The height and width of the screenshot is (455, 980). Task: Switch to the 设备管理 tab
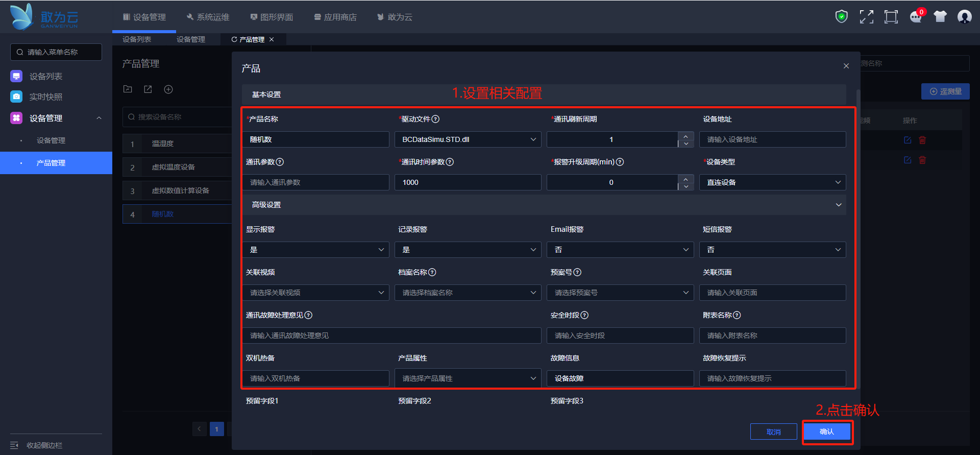point(191,39)
